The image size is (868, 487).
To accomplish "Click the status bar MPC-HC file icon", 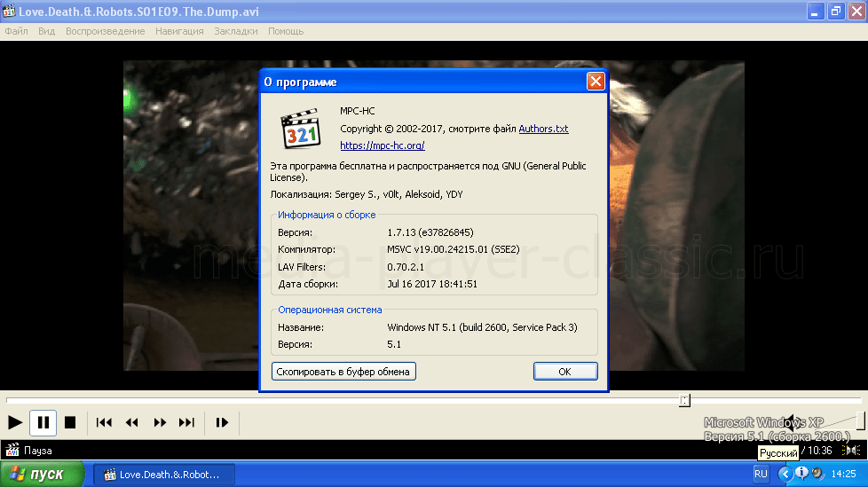I will tap(12, 450).
